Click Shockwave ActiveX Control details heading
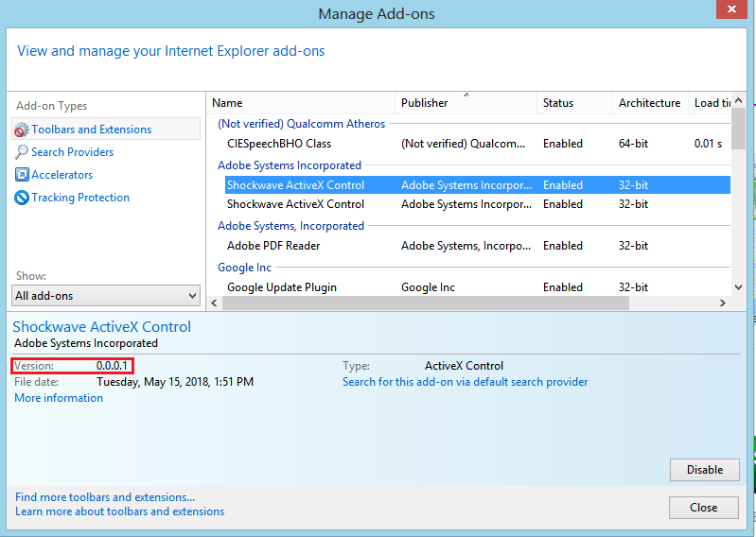The image size is (756, 537). 102,326
